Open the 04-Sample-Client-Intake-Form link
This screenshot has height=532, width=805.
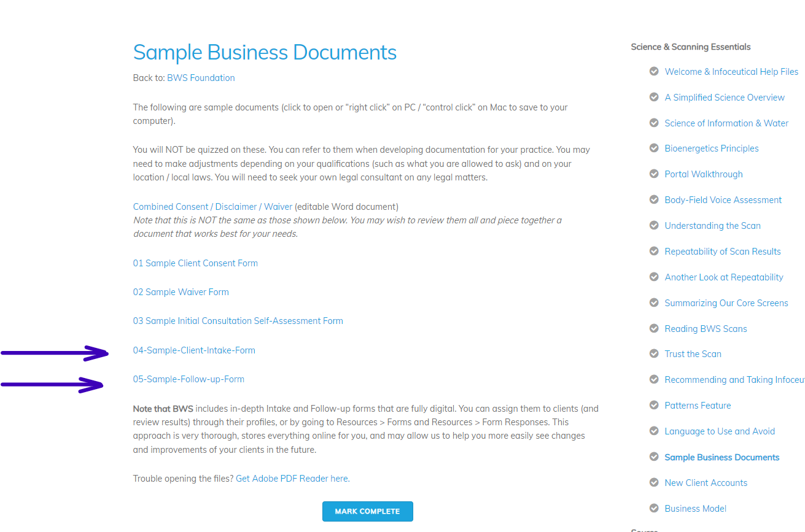pyautogui.click(x=194, y=350)
